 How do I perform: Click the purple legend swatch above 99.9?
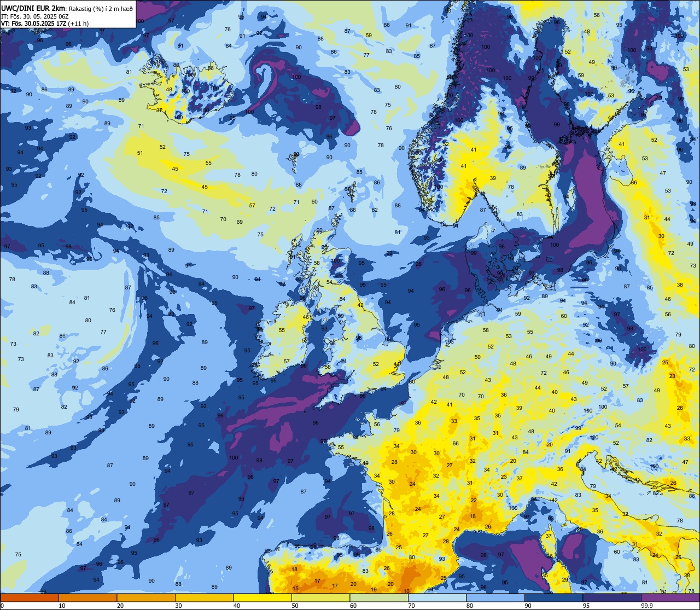point(670,597)
